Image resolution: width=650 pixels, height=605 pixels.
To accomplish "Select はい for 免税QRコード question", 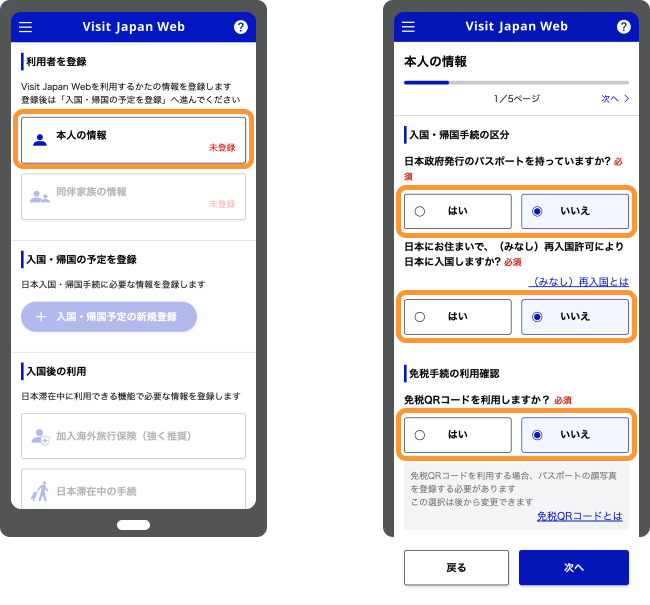I will 458,435.
